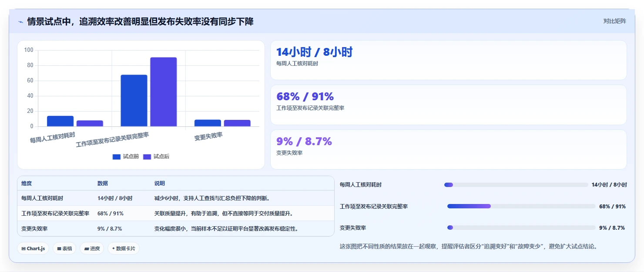The width and height of the screenshot is (644, 272).
Task: Click the 9% / 8.7% progress value
Action: click(612, 228)
